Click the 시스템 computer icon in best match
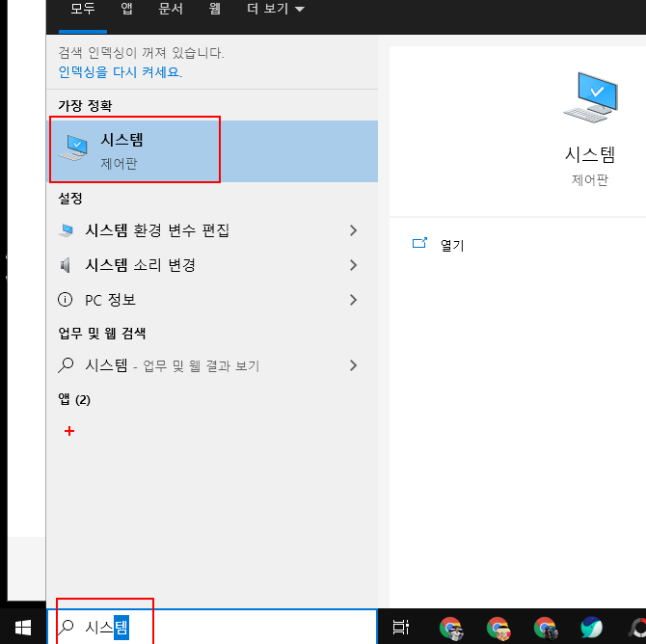Image resolution: width=646 pixels, height=644 pixels. 74,148
